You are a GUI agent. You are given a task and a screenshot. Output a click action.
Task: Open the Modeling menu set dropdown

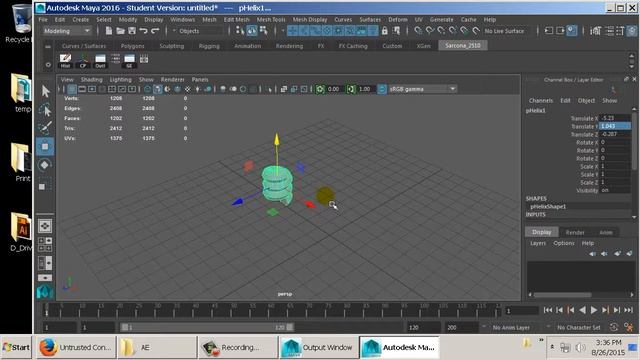click(x=67, y=31)
